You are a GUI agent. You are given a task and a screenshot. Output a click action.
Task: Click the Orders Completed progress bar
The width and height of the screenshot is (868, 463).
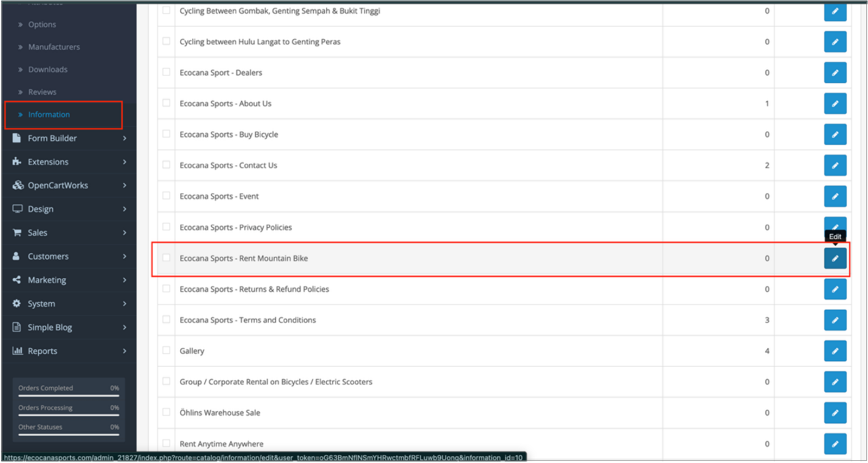tap(69, 396)
